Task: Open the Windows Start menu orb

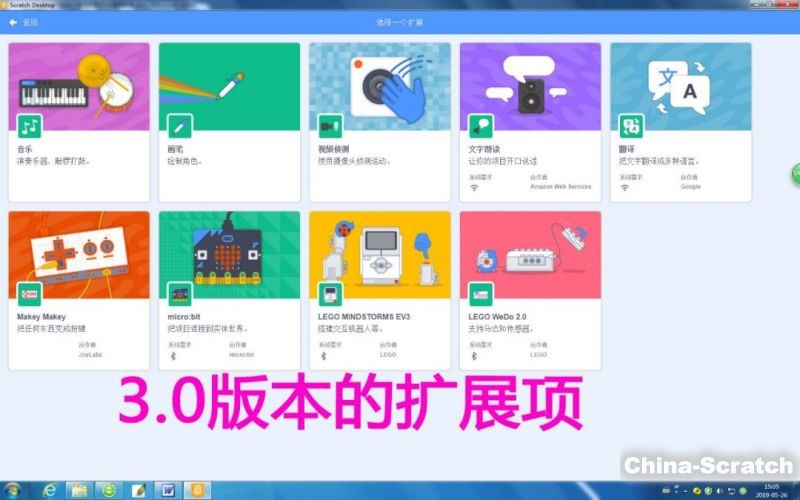Action: [13, 491]
